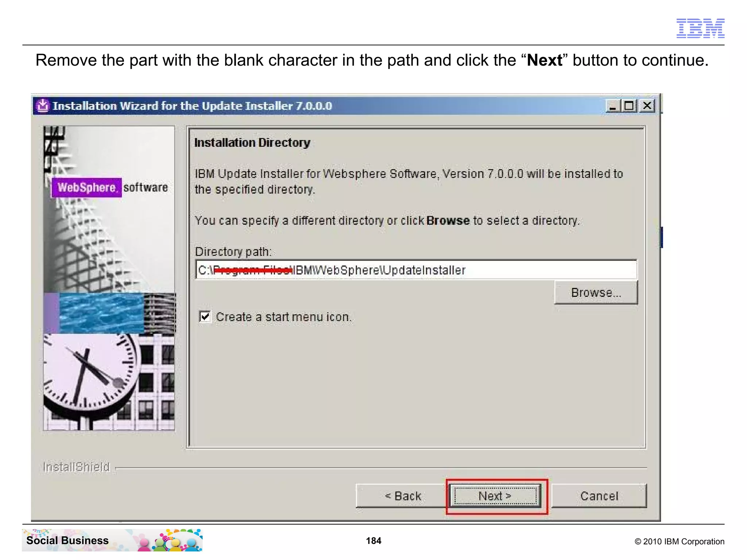Image resolution: width=747 pixels, height=560 pixels.
Task: Click the WebSphere software banner image
Action: 109,278
